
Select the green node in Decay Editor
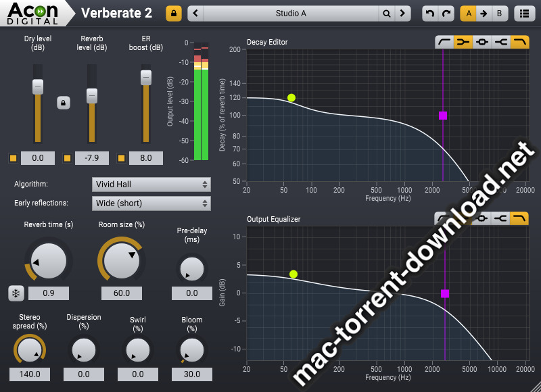(291, 98)
